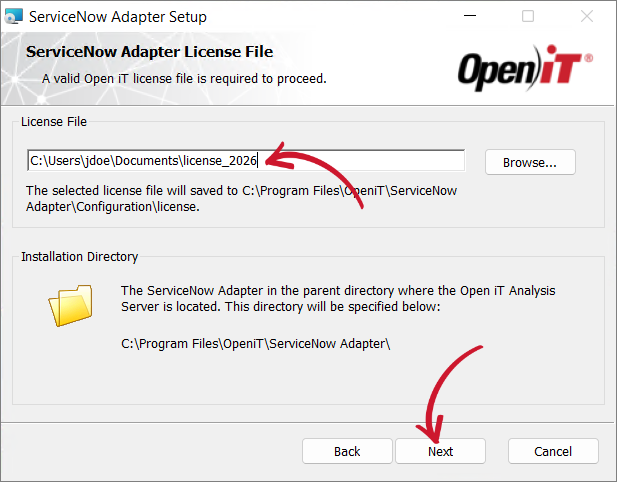Close the ServiceNow Adapter Setup window
Viewport: 617px width, 482px height.
click(x=587, y=16)
